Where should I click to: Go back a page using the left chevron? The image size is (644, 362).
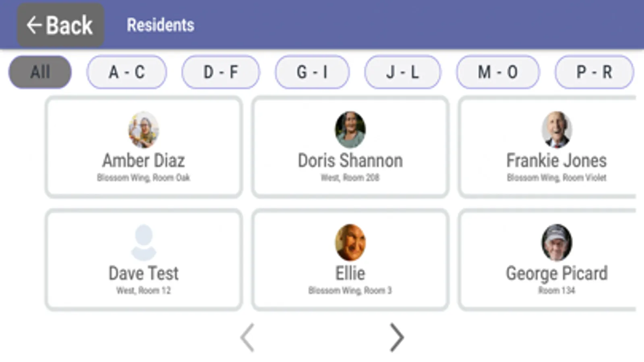pyautogui.click(x=247, y=338)
